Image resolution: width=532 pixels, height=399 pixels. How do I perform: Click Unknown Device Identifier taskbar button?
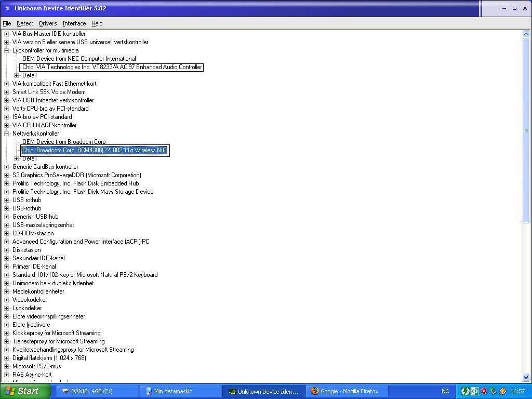coord(264,392)
